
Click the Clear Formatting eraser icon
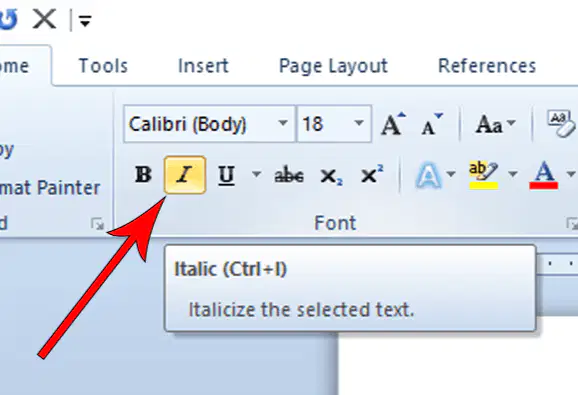[561, 124]
